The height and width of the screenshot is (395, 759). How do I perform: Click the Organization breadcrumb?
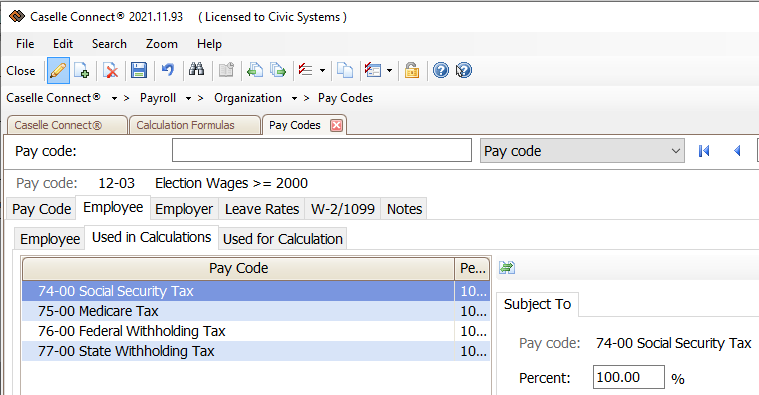248,98
